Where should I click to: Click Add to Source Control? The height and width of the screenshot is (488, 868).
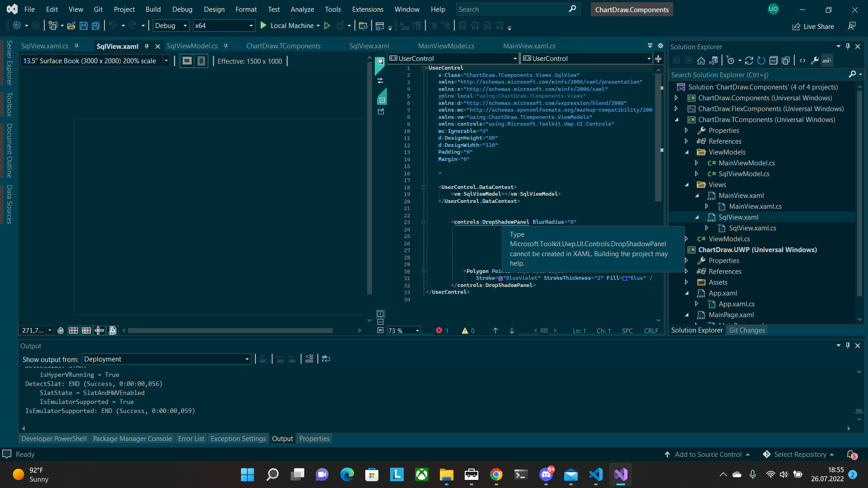click(x=708, y=454)
